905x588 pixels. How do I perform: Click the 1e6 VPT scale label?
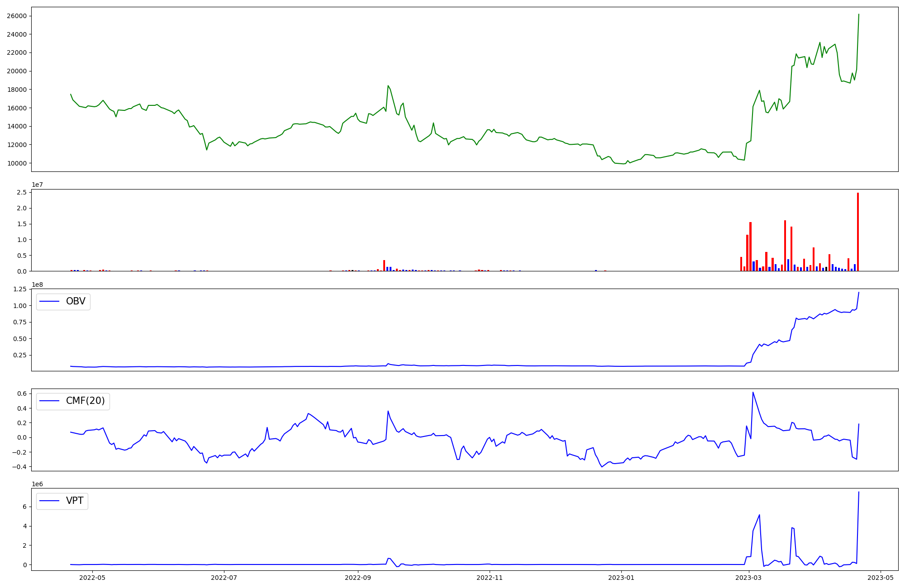tap(38, 484)
